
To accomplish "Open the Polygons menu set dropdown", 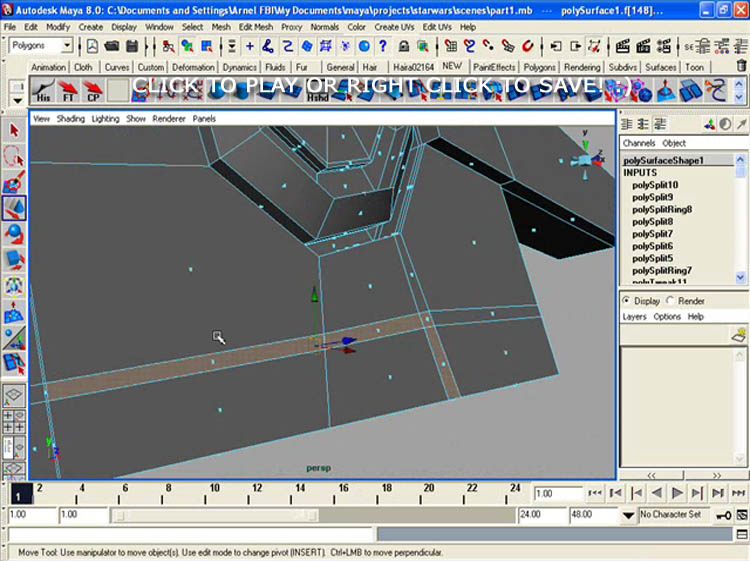I will 41,46.
